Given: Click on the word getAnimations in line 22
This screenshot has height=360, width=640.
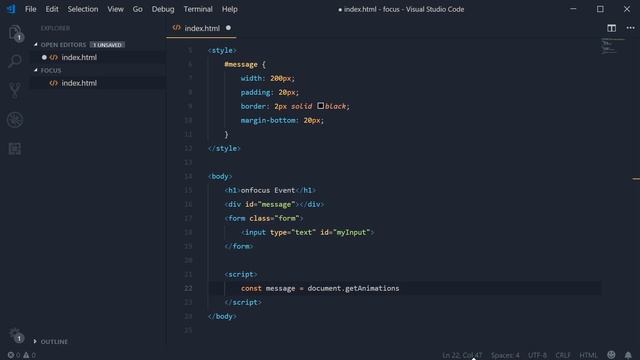Looking at the screenshot, I should (372, 288).
